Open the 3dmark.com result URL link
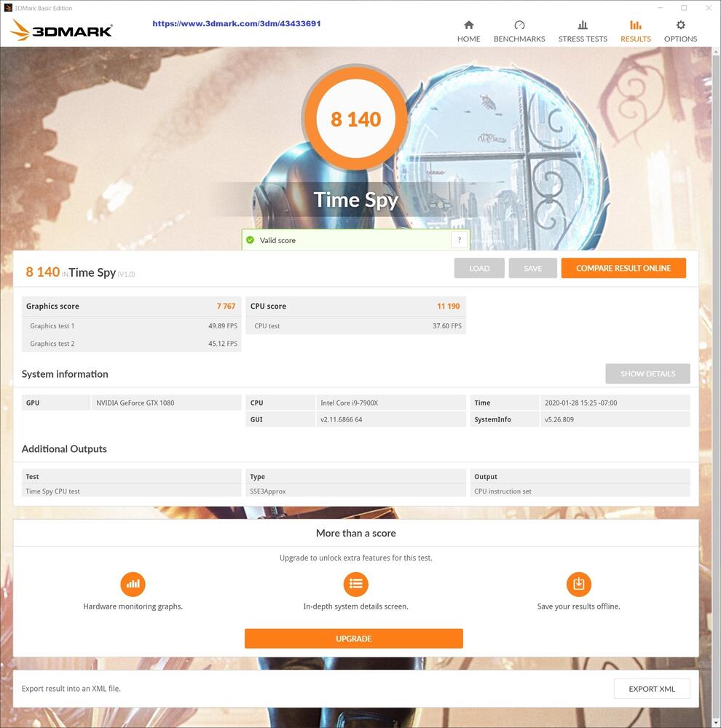The width and height of the screenshot is (721, 728). click(x=237, y=24)
